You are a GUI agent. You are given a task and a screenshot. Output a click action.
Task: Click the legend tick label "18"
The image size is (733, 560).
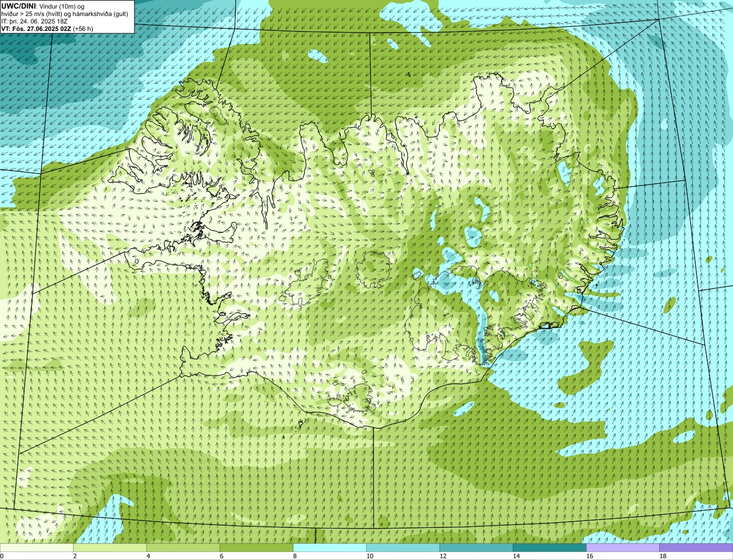[x=663, y=556]
